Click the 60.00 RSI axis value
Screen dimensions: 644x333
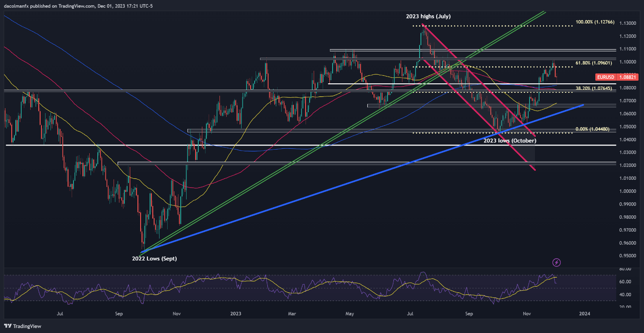pos(625,282)
